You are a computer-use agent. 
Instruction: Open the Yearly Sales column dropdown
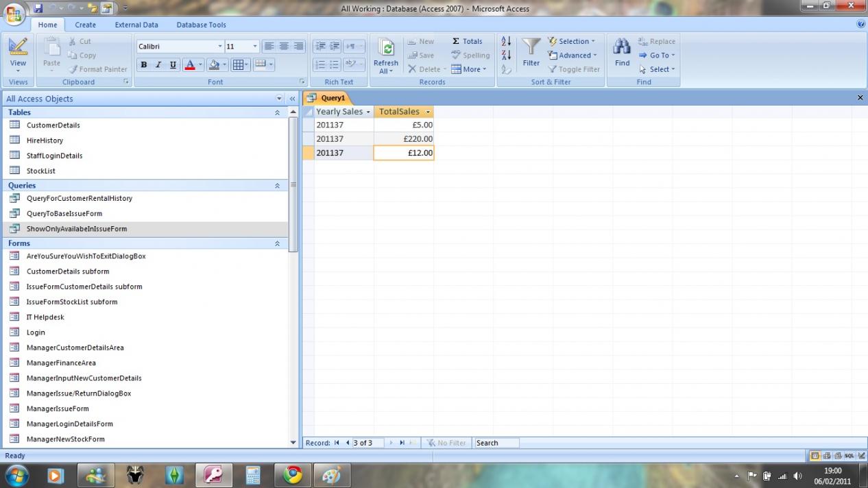point(368,112)
